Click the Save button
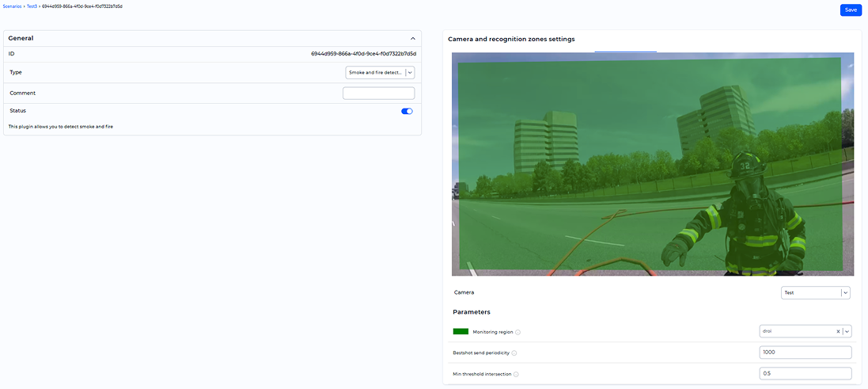The image size is (868, 389). [x=851, y=10]
